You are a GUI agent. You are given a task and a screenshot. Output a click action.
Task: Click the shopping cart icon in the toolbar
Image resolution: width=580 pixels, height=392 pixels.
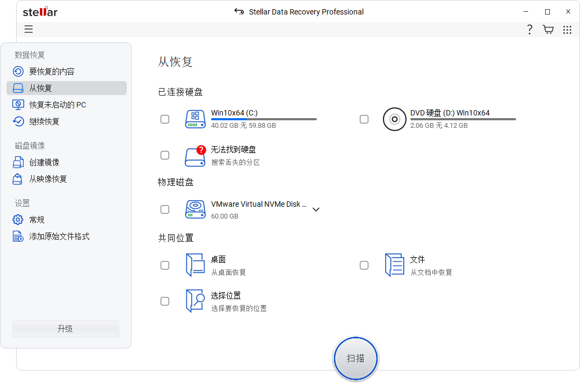[x=548, y=29]
